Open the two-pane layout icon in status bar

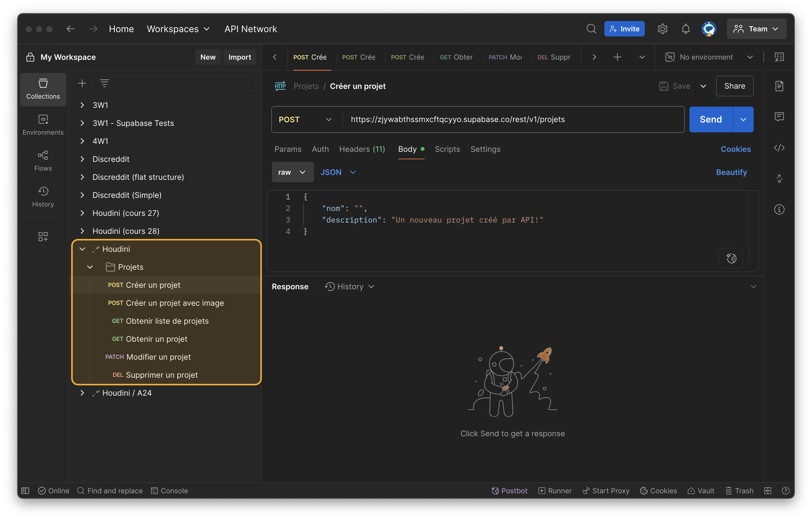coord(768,491)
